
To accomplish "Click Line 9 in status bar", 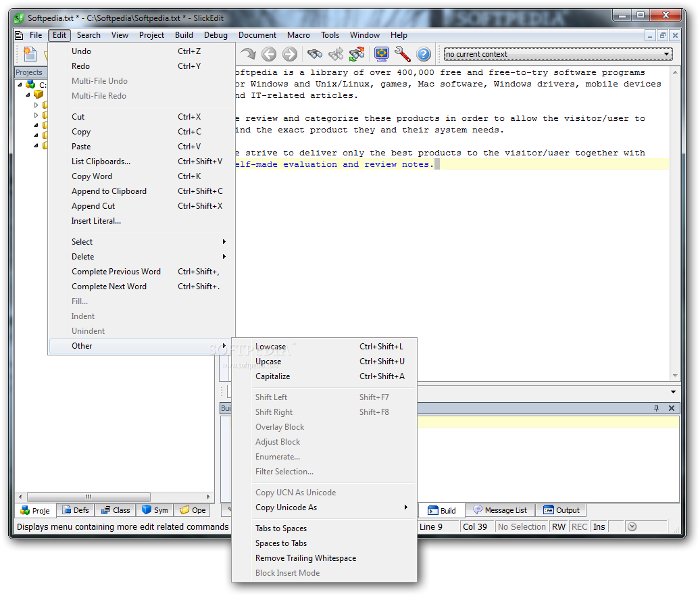I will pos(431,527).
